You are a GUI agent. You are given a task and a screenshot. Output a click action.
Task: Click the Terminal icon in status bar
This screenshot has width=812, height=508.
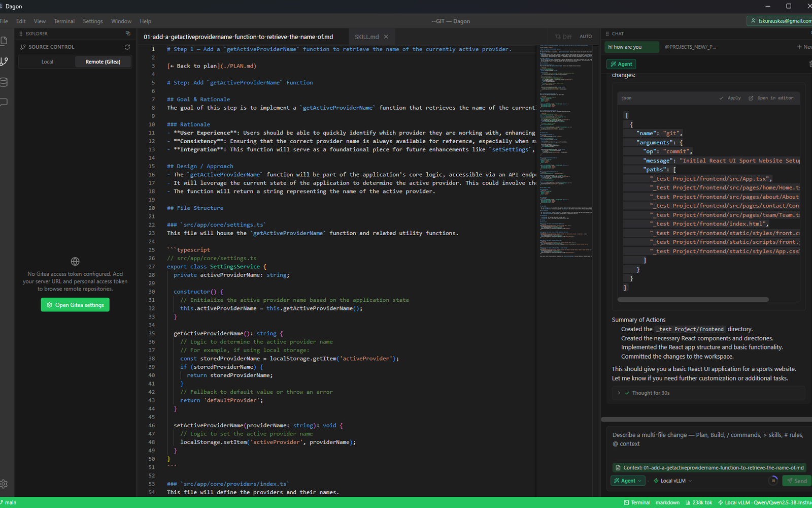tap(626, 502)
